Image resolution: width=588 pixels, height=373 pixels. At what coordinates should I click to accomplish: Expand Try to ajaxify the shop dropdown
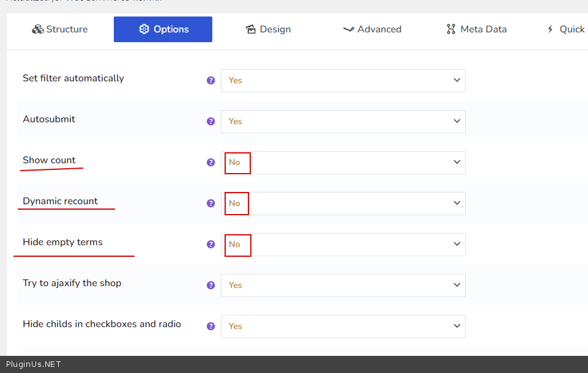343,285
